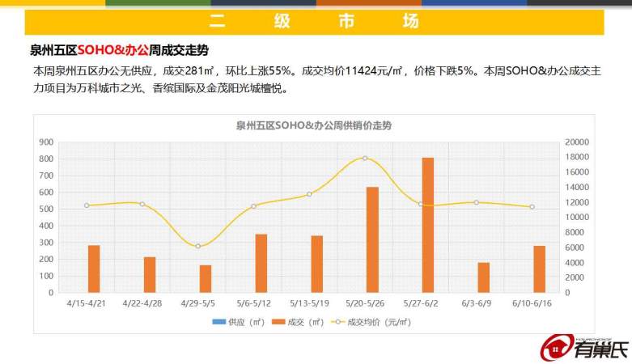
Task: Click the price line point at 4/22-4/28
Action: tap(142, 204)
